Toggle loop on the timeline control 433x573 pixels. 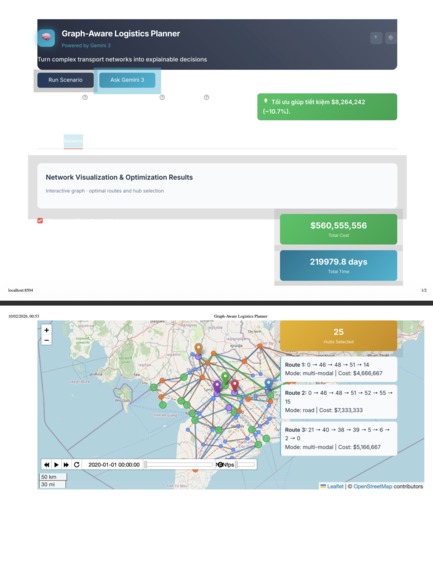point(76,464)
